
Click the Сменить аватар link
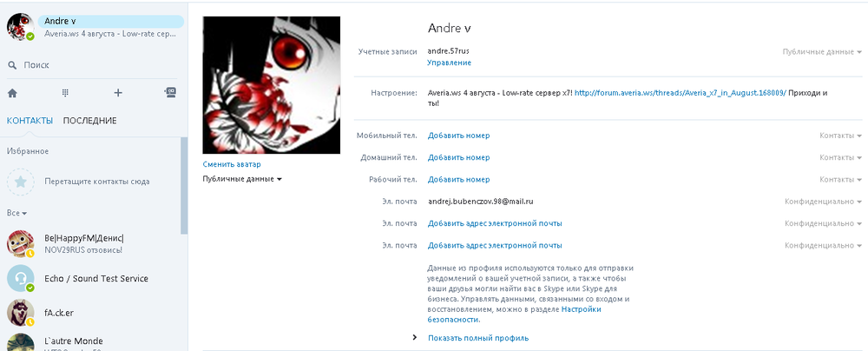[232, 164]
